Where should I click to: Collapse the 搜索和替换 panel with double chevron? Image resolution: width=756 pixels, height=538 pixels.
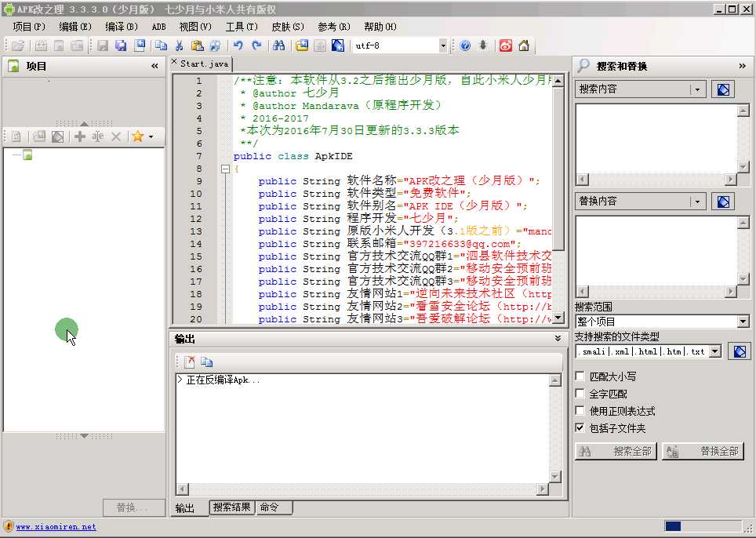(742, 66)
